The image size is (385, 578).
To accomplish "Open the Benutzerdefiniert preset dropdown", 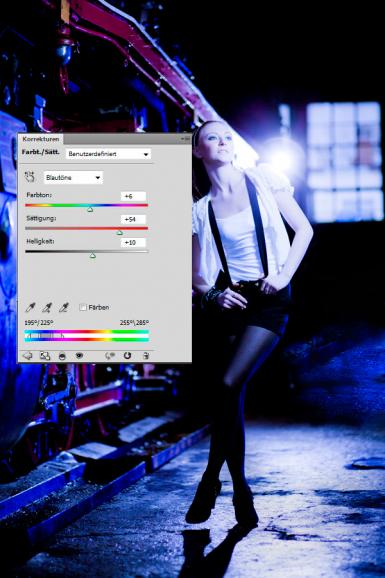I will (x=108, y=154).
